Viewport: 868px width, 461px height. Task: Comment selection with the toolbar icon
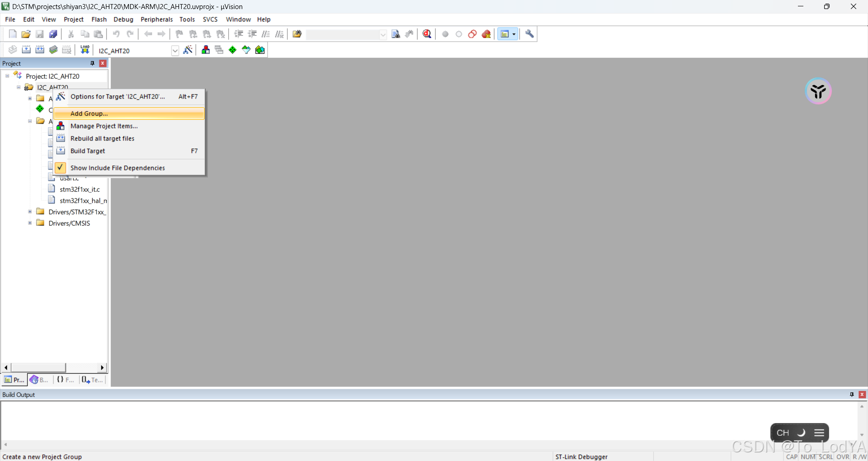pyautogui.click(x=266, y=34)
